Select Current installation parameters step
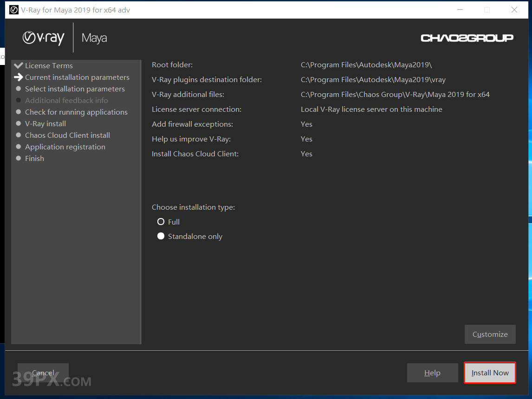Screen dimensions: 532x399 pos(78,77)
